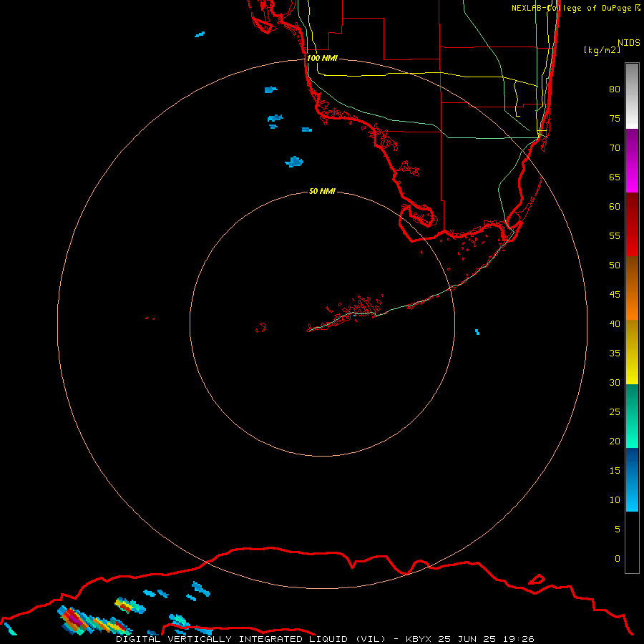Pick the red segment of the color scale
Viewport: 644px width, 644px height.
coord(632,225)
